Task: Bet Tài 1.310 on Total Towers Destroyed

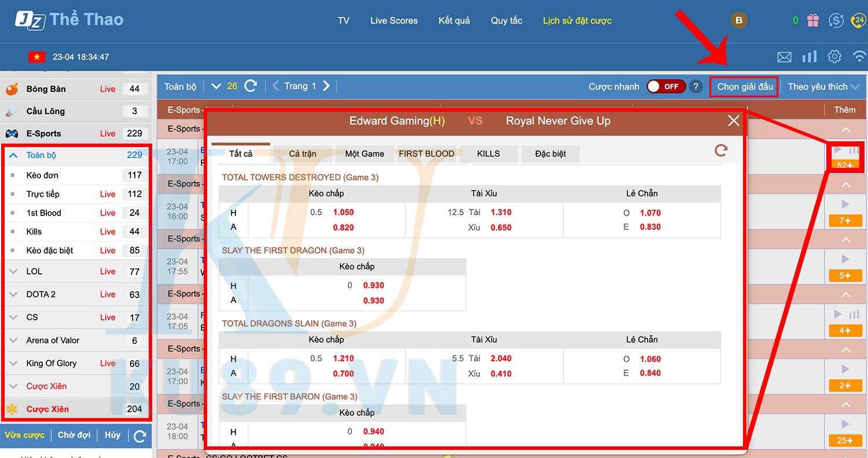Action: (x=501, y=212)
